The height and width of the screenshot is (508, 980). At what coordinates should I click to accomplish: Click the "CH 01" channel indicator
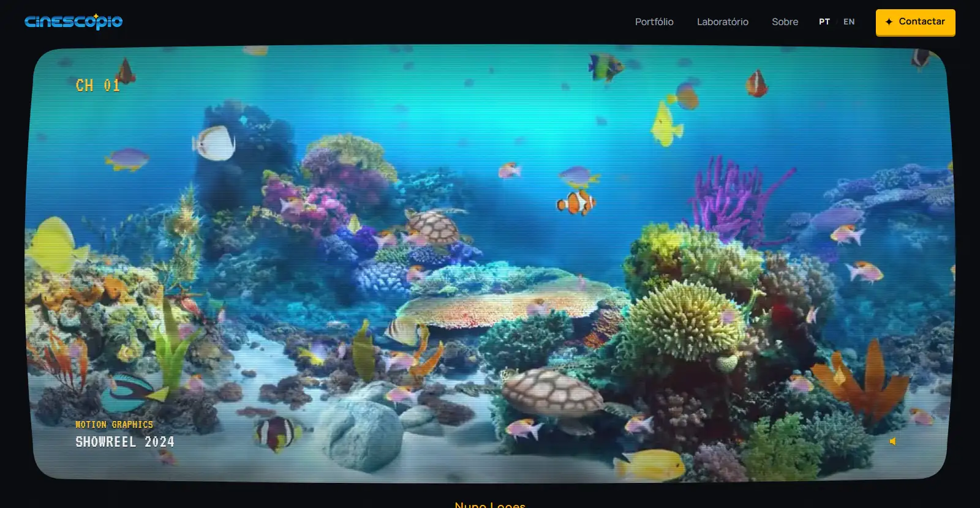point(98,86)
